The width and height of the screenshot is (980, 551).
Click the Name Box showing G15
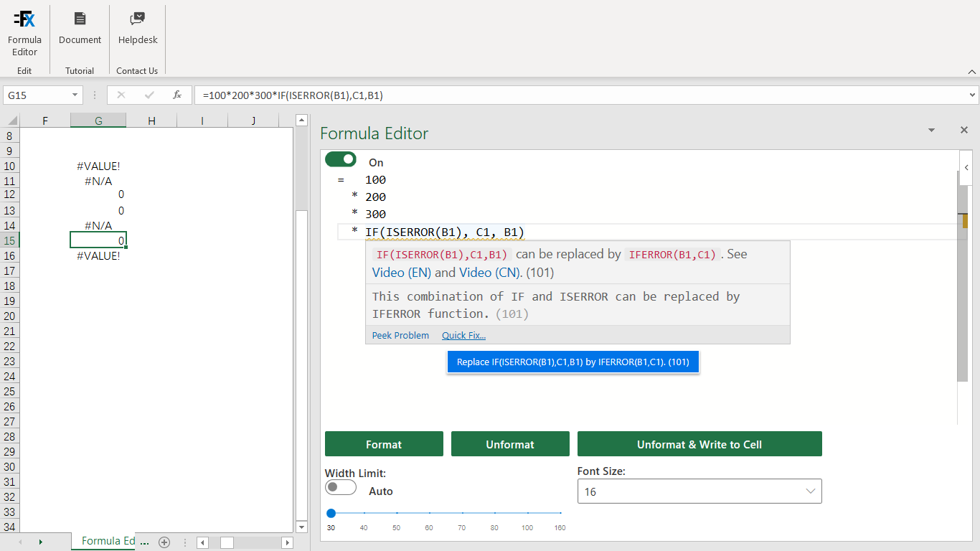click(37, 95)
